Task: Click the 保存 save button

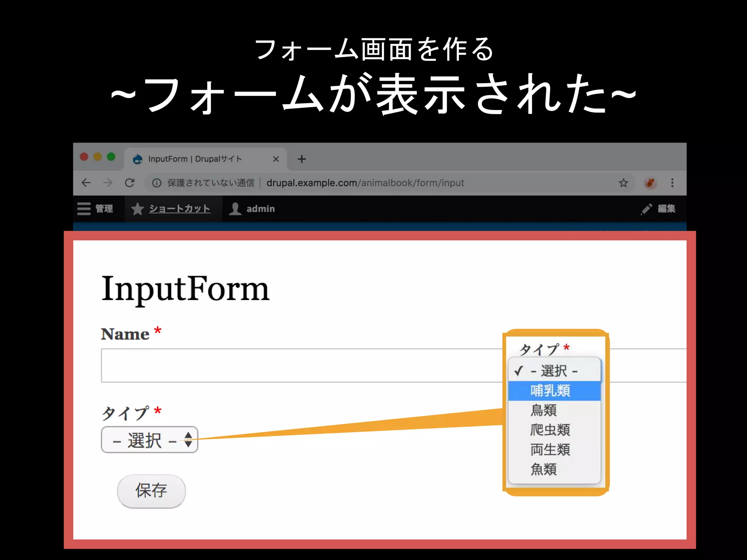Action: pyautogui.click(x=151, y=491)
